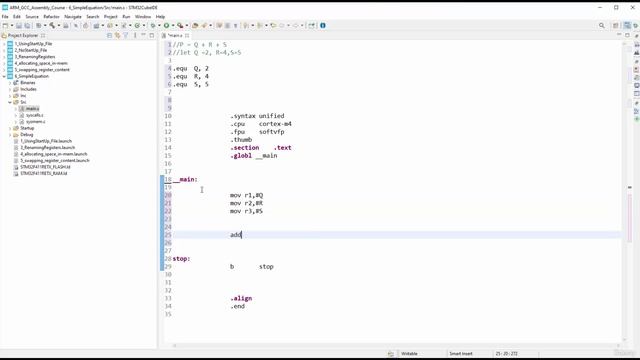This screenshot has width=640, height=360.
Task: Open the Run menu
Action: [126, 17]
